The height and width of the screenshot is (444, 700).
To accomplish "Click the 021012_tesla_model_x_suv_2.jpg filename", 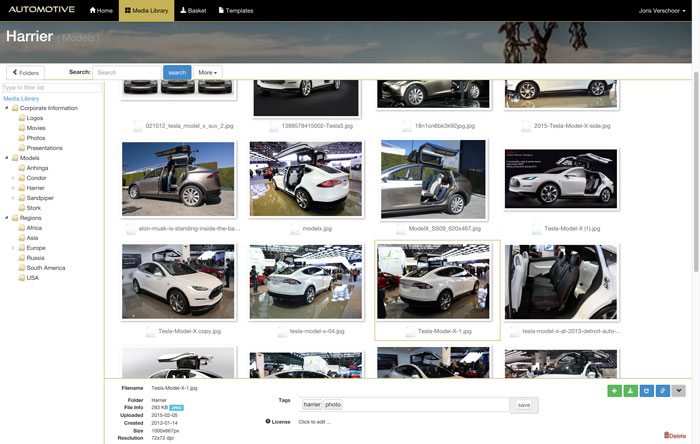I will [x=189, y=126].
